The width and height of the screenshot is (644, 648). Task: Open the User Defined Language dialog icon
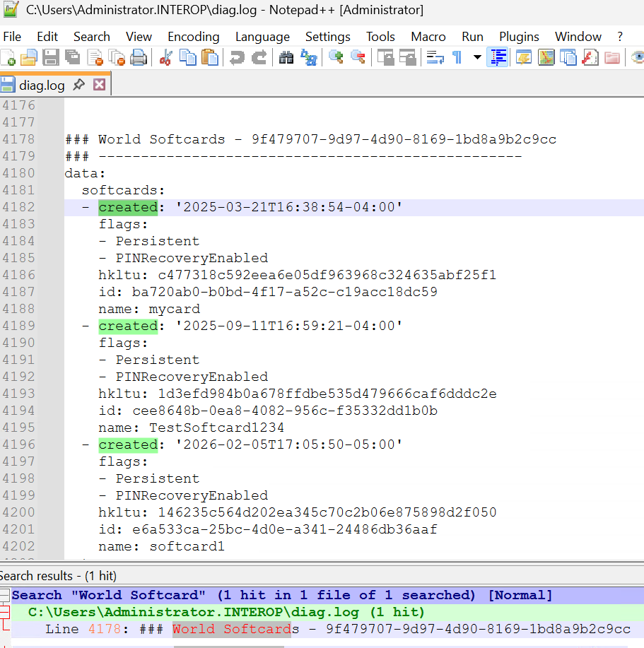point(524,57)
